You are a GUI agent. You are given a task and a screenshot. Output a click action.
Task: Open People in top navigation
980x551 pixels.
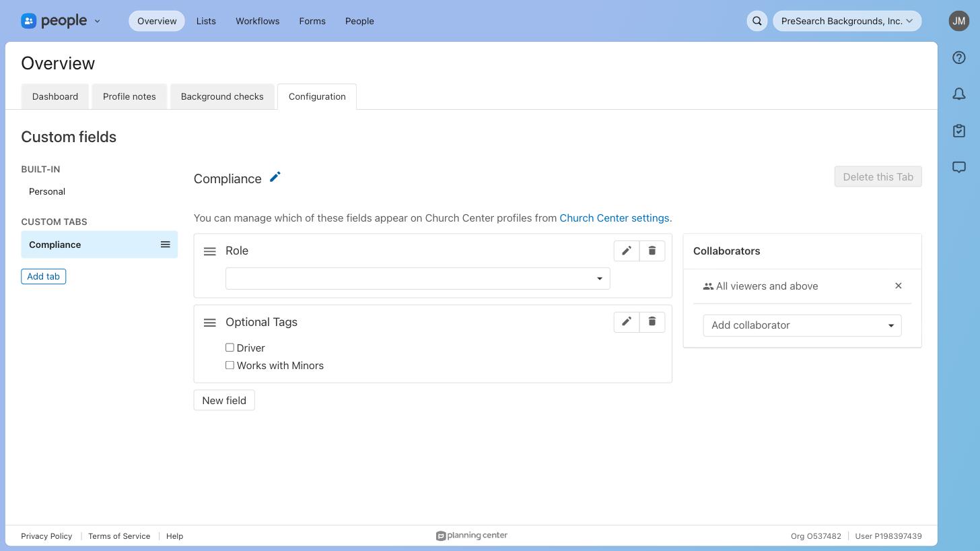pyautogui.click(x=359, y=21)
